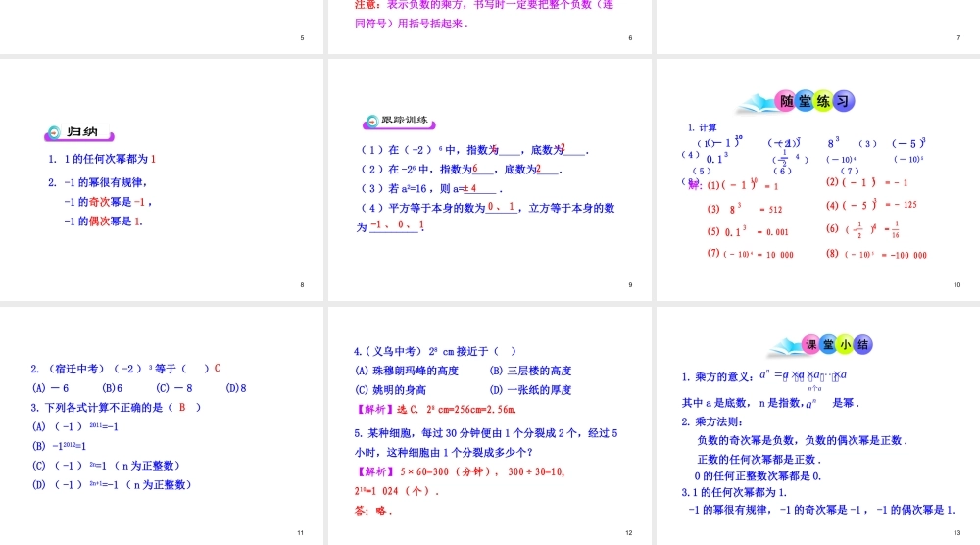
Task: Click the line '-1 的偶次幂是 1' on slide 8
Action: [x=103, y=222]
